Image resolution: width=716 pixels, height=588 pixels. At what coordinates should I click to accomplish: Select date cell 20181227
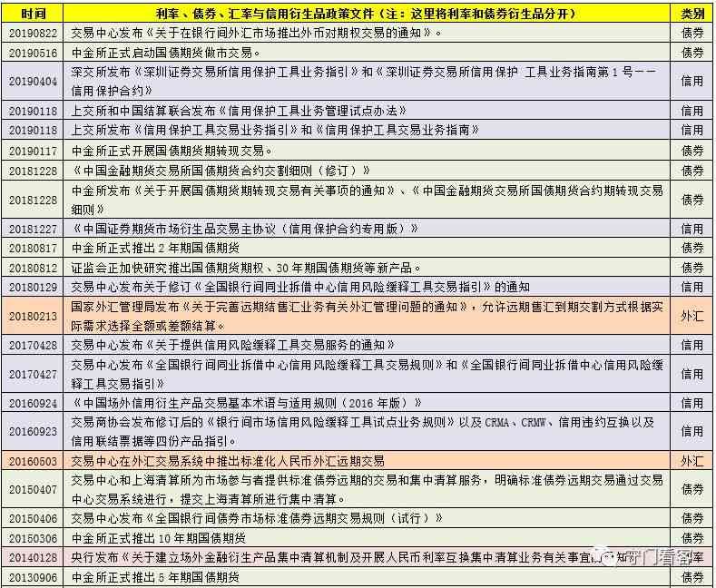[x=33, y=229]
